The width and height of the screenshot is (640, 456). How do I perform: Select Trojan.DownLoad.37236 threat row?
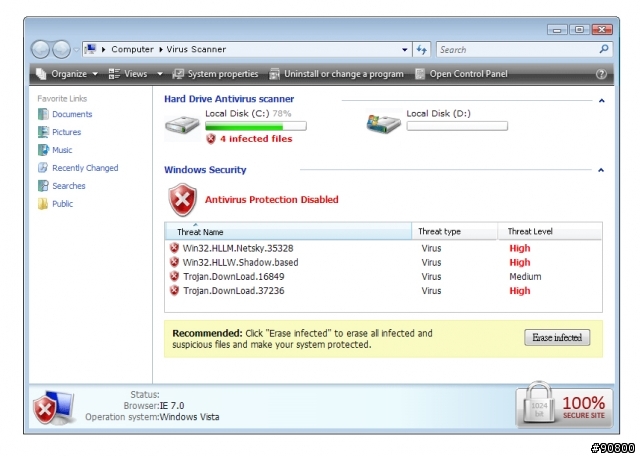(x=383, y=291)
